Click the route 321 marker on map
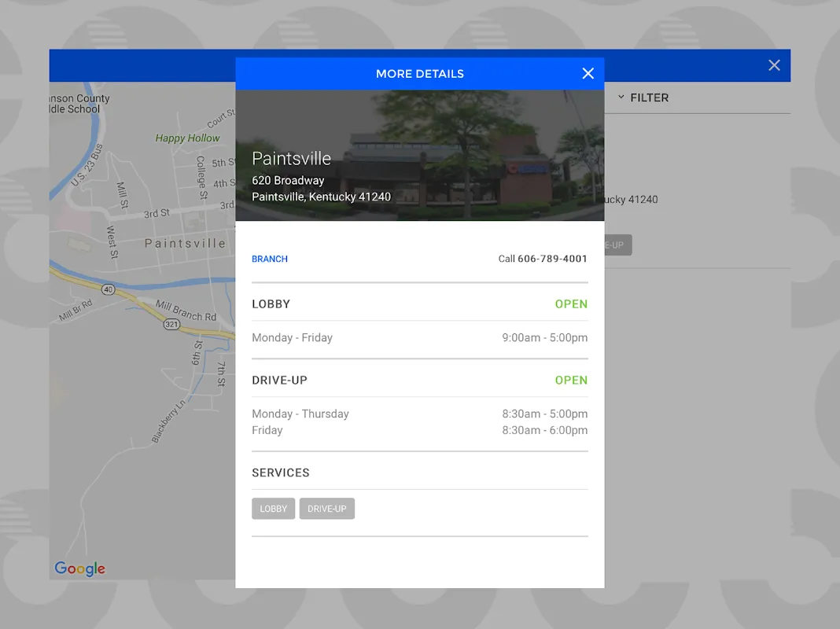 (171, 325)
